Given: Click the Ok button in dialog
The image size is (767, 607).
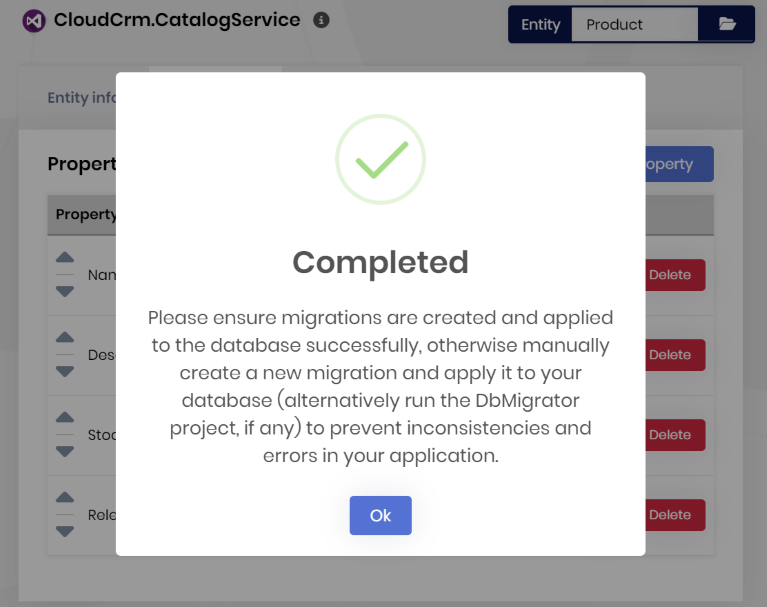Looking at the screenshot, I should (380, 516).
